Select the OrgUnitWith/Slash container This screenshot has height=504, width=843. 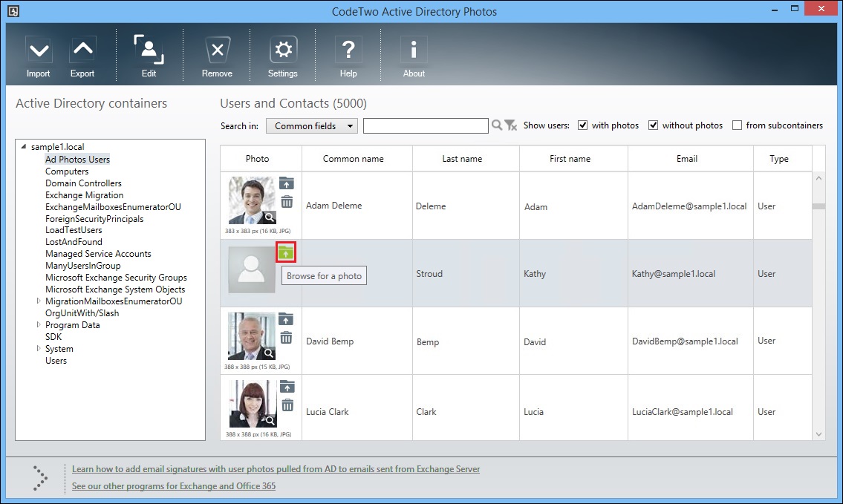pyautogui.click(x=82, y=312)
